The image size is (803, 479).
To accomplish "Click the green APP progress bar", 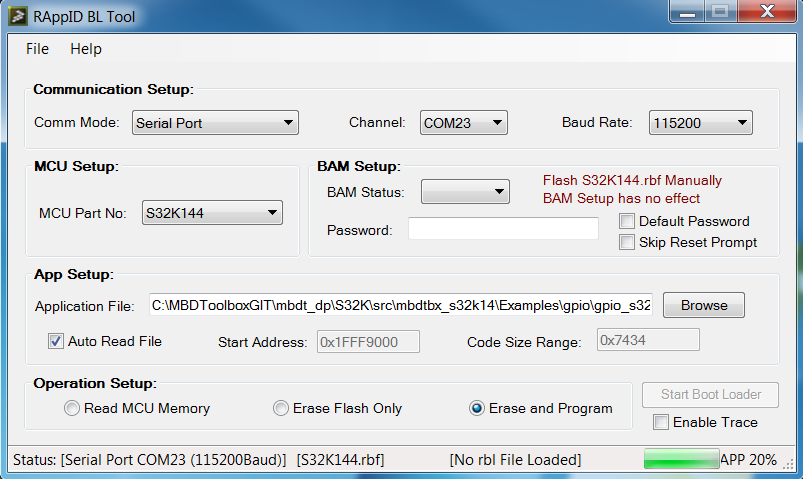I will tap(681, 459).
